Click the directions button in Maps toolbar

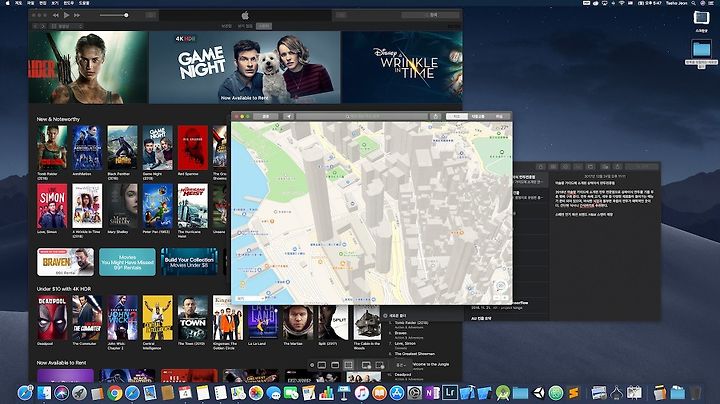pyautogui.click(x=265, y=117)
